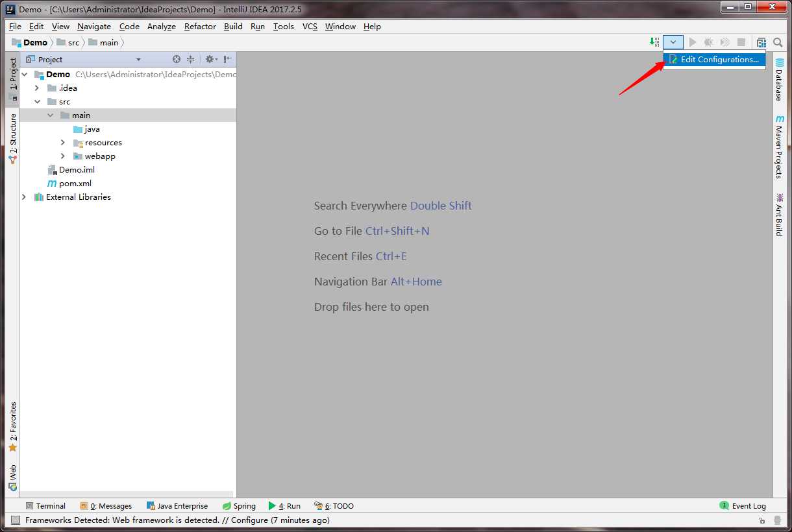Collapse the src folder arrow
Image resolution: width=792 pixels, height=532 pixels.
(x=37, y=101)
